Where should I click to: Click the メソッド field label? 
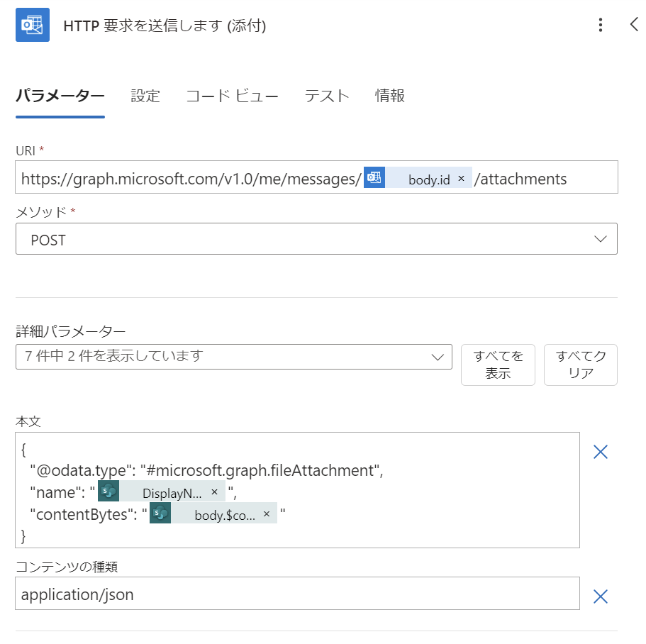click(41, 212)
